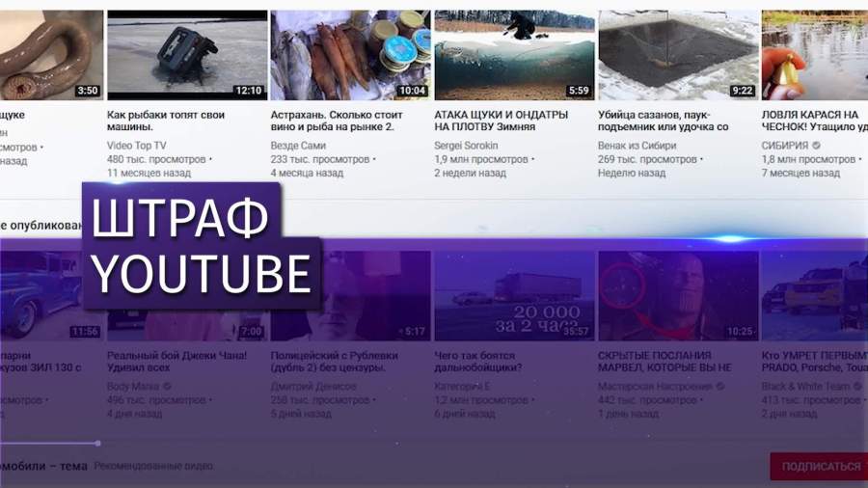Open the ZIL truck thumbnail 11:56
The image size is (868, 488).
click(51, 295)
